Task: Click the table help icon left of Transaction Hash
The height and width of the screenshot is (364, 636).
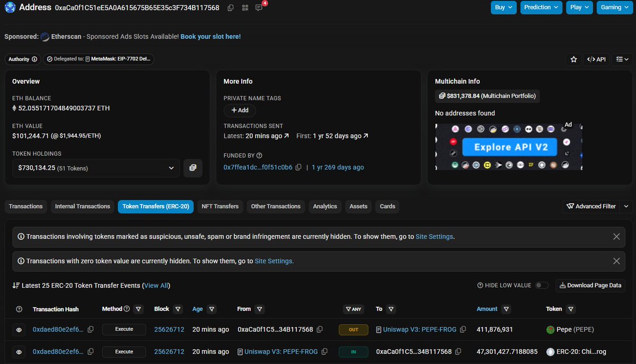Action: (x=20, y=309)
